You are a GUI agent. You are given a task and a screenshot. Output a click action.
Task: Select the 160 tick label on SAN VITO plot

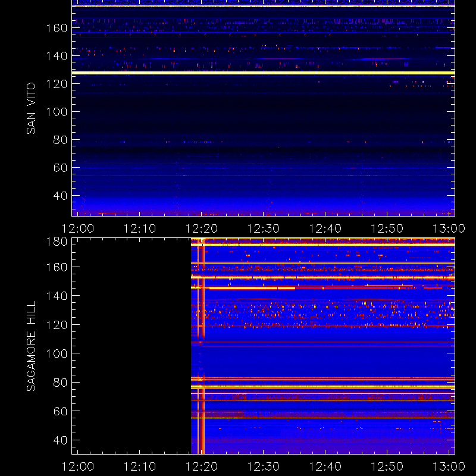click(x=57, y=28)
